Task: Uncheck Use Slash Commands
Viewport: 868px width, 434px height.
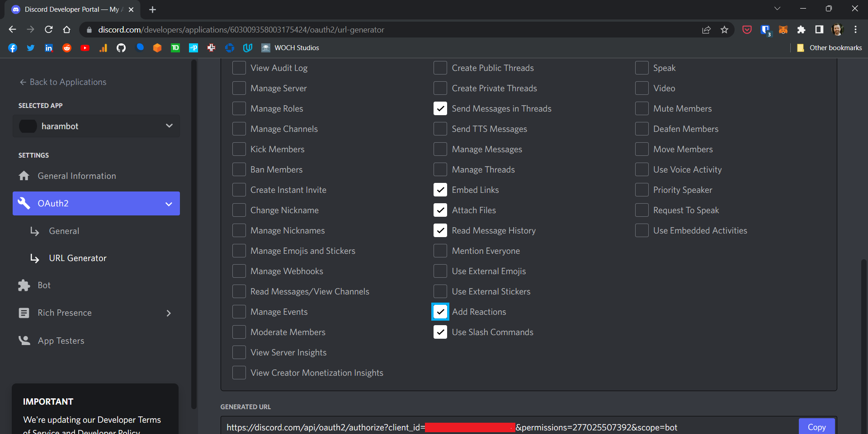Action: coord(440,332)
